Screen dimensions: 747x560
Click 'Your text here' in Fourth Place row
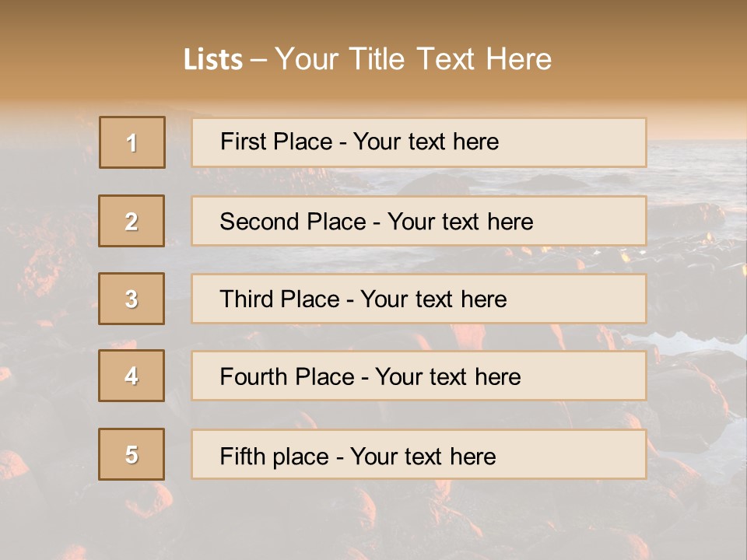[448, 377]
